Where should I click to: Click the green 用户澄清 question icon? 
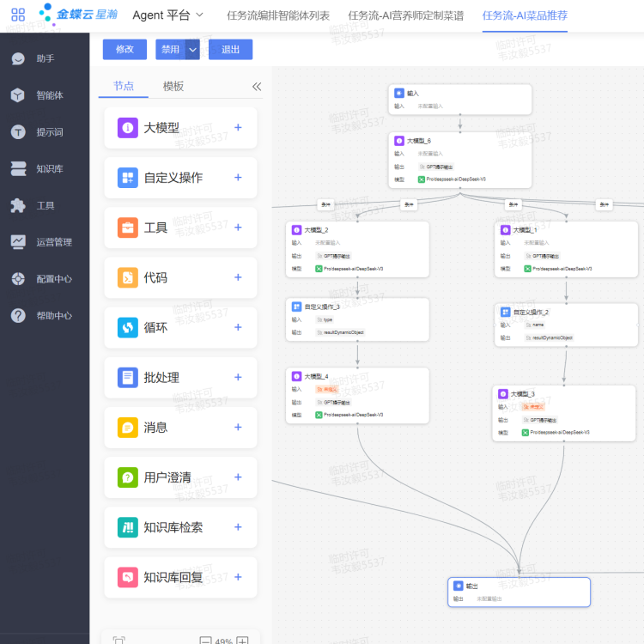pos(128,477)
